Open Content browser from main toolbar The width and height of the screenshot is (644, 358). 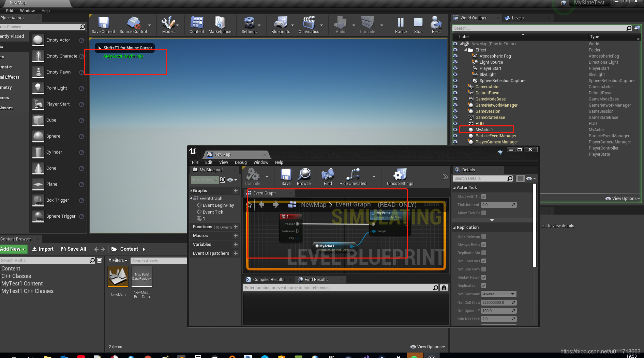(197, 25)
